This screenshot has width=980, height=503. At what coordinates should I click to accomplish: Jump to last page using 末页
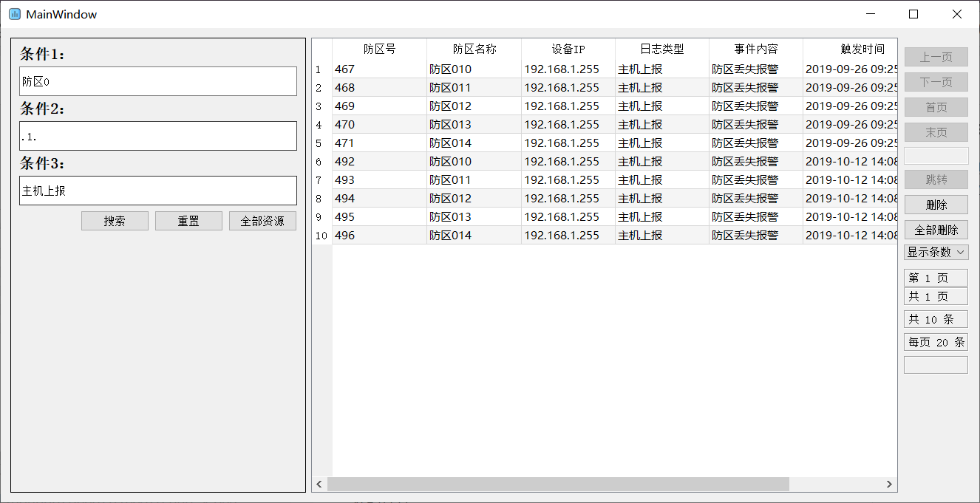coord(936,131)
